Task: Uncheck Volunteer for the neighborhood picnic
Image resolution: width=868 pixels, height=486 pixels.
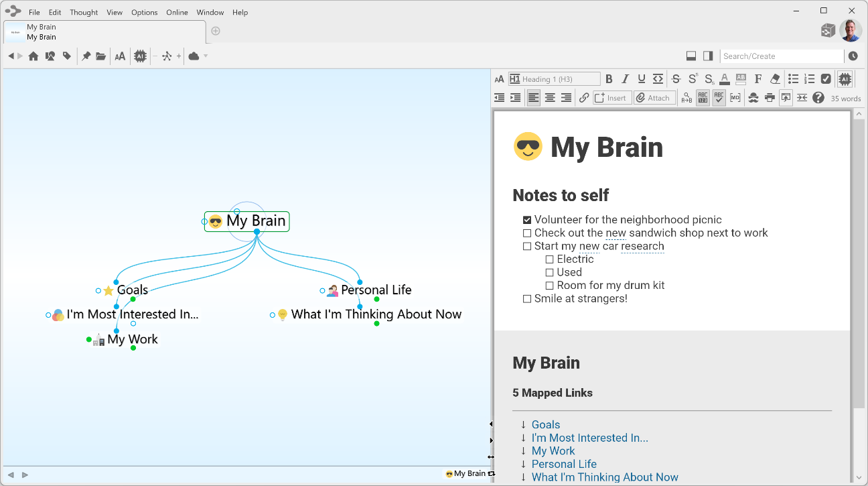Action: click(527, 220)
